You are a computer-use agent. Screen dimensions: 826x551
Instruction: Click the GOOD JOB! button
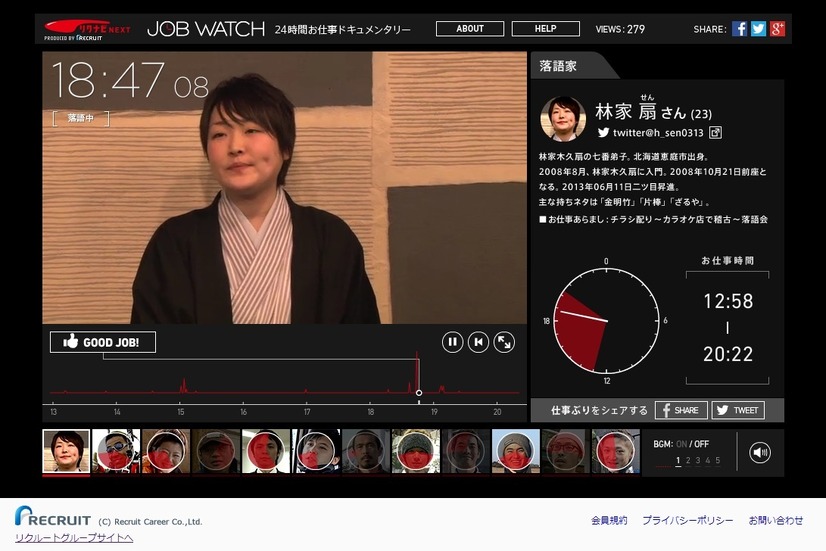tap(103, 342)
